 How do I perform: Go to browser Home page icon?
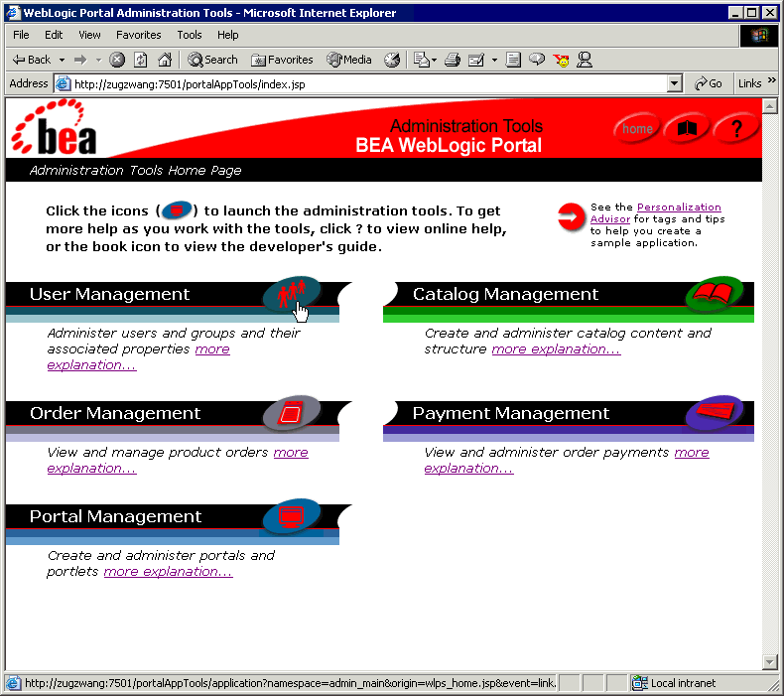165,60
